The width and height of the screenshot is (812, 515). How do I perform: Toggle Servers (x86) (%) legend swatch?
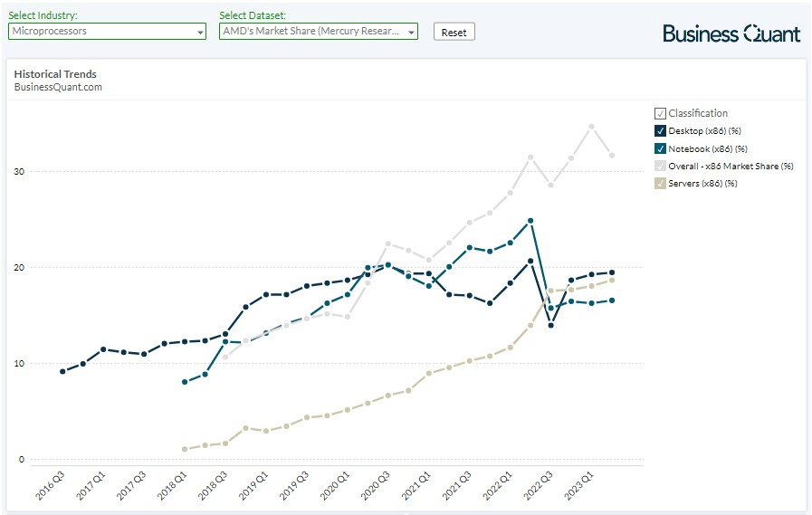[660, 184]
